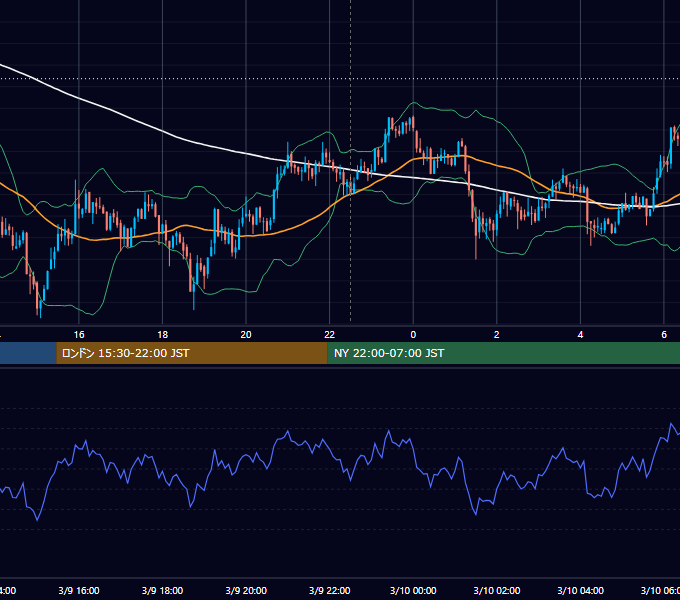Click the blue session bar before ロンドン

tap(28, 353)
